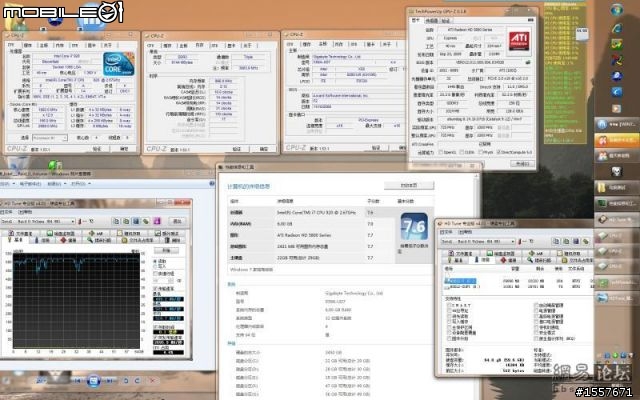Click Exit button in left HD Tune toolbar
The height and width of the screenshot is (400, 640).
coord(177,221)
